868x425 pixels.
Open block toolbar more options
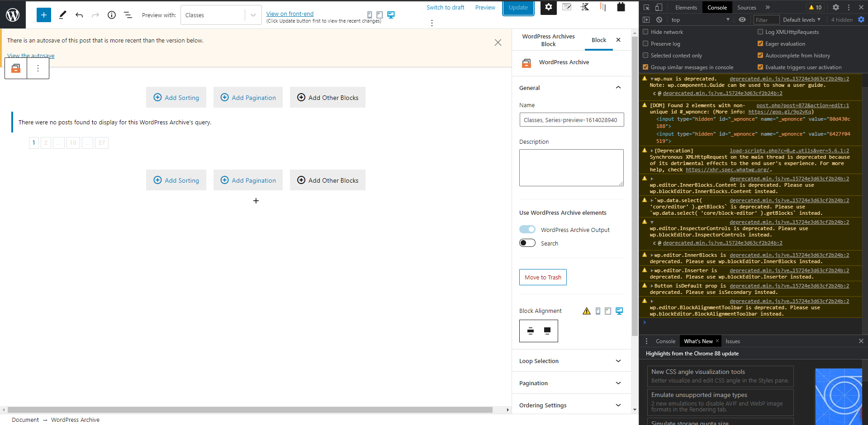point(38,68)
